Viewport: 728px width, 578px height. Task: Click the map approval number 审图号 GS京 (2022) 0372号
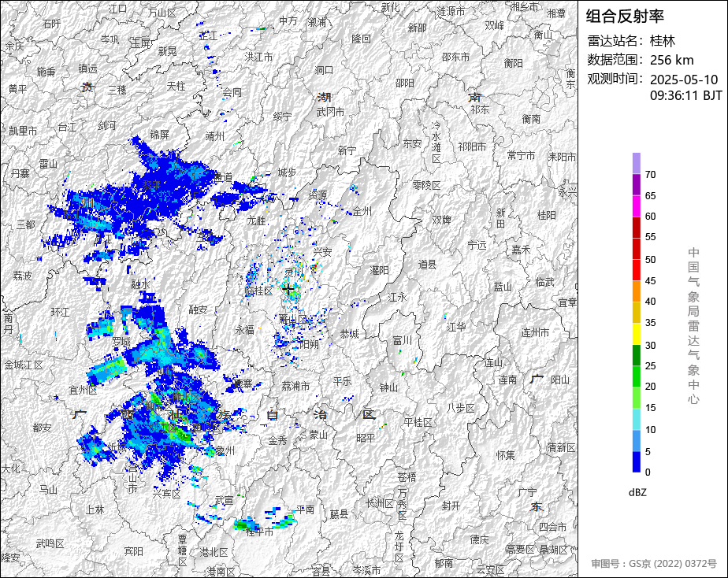point(654,564)
